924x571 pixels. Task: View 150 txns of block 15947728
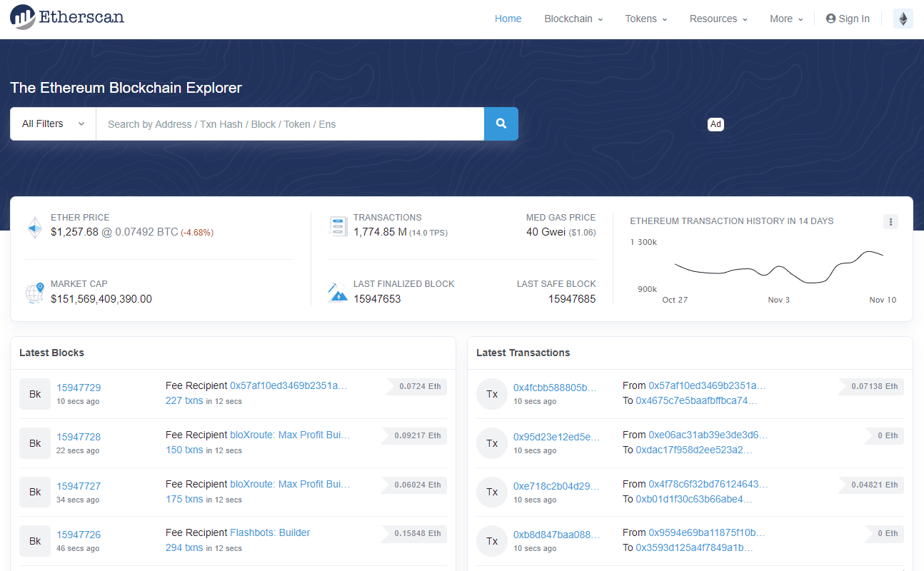point(184,450)
